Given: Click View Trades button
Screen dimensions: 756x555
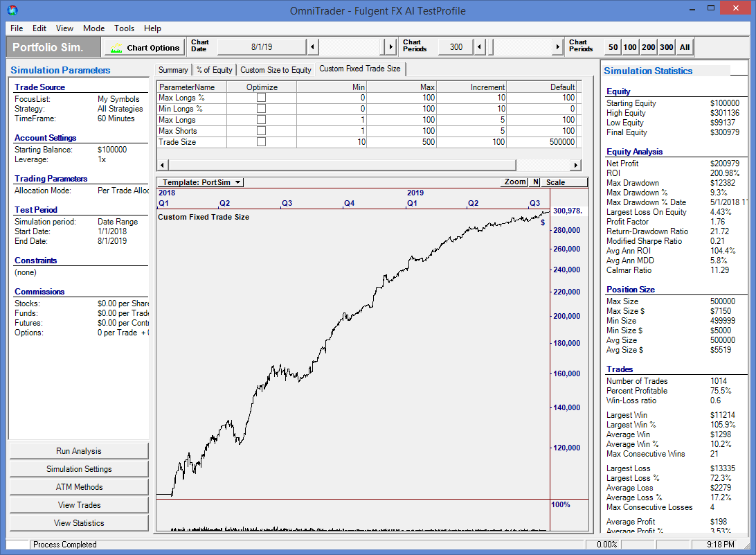Looking at the screenshot, I should click(79, 505).
